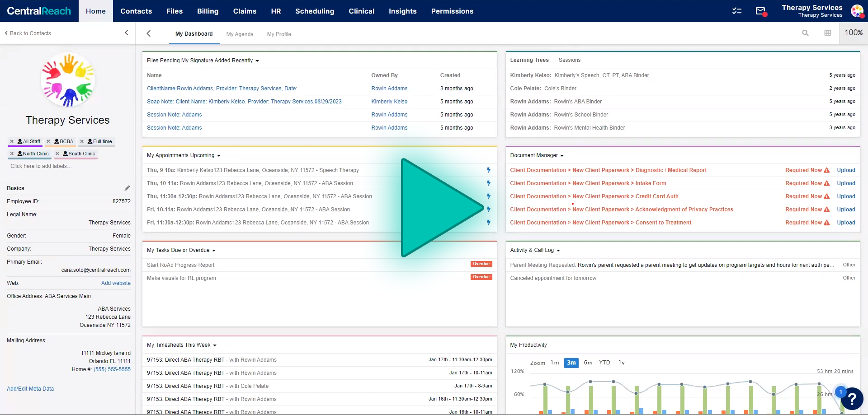
Task: Click the Therapy Services profile picture
Action: [x=68, y=80]
